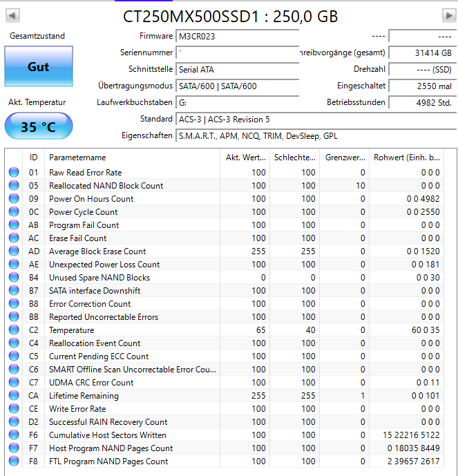Click status orb for Write Error Rate
458x476 pixels.
14,408
